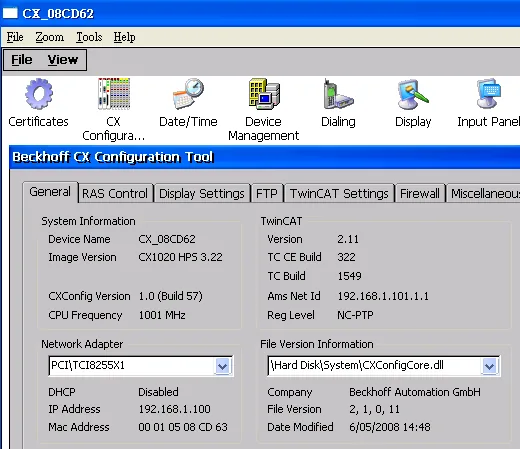Switch to the TwinCAT Settings tab
Viewport: 520px width, 449px height.
pyautogui.click(x=339, y=193)
